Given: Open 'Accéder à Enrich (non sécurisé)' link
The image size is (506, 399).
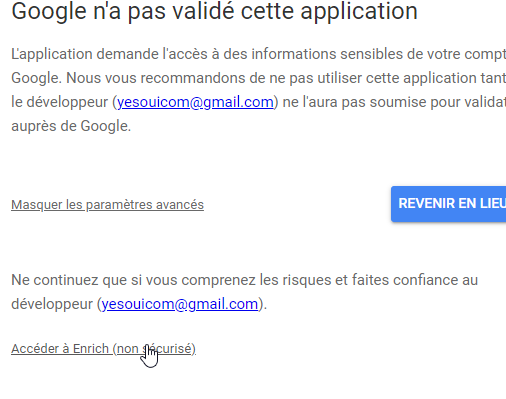Looking at the screenshot, I should [x=104, y=349].
